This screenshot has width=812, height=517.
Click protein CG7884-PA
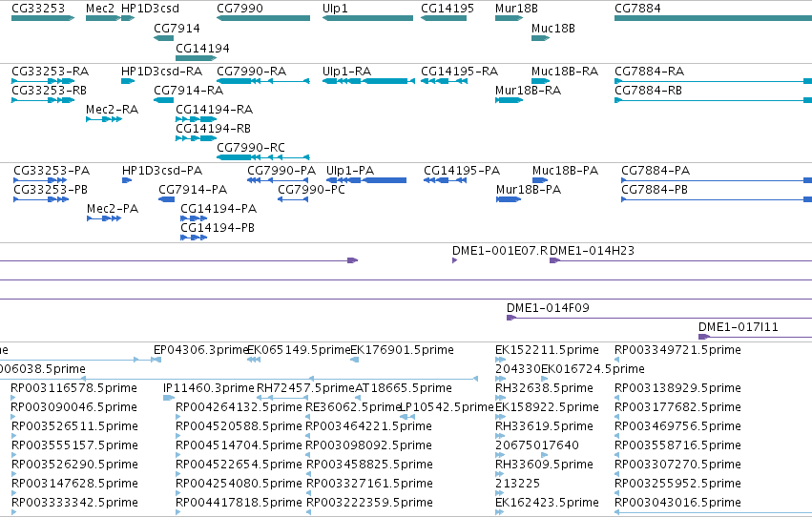[x=656, y=171]
